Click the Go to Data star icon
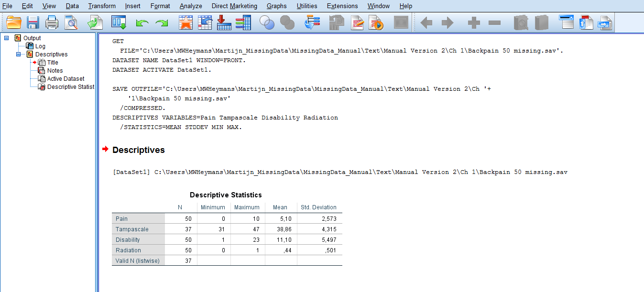The width and height of the screenshot is (644, 292). [x=186, y=22]
